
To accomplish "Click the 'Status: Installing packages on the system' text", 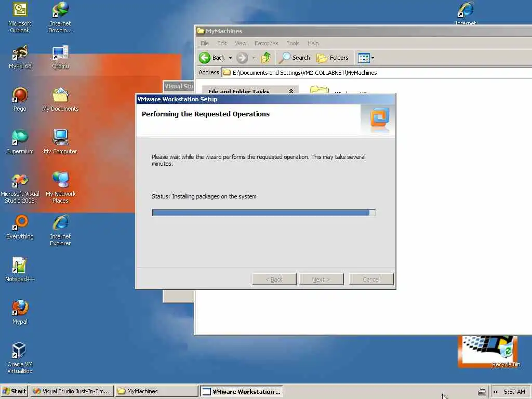I will coord(204,196).
